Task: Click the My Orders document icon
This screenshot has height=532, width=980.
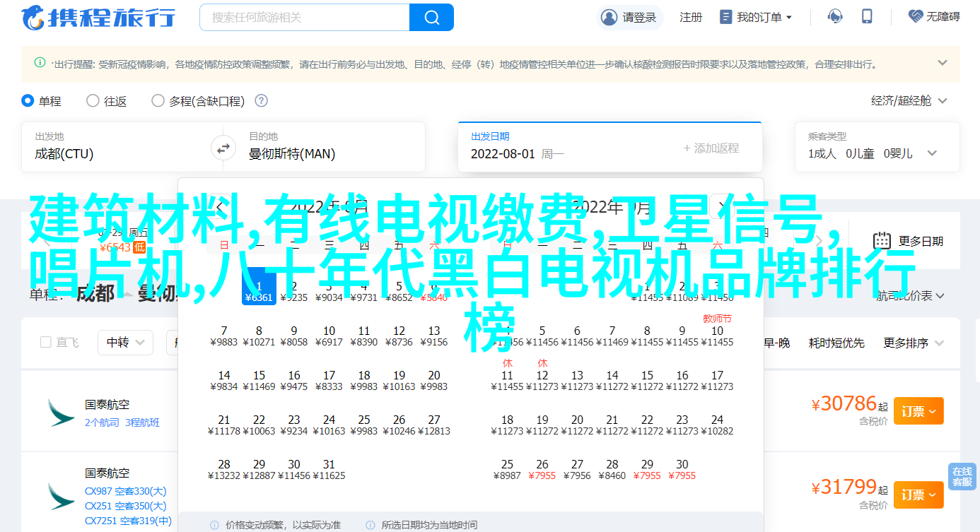Action: click(725, 17)
